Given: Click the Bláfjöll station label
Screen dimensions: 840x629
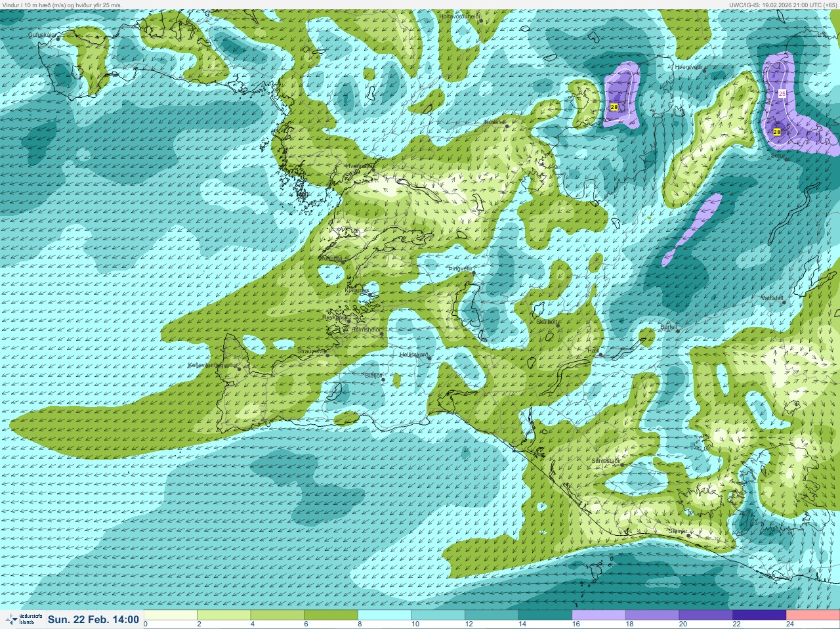Looking at the screenshot, I should (373, 375).
